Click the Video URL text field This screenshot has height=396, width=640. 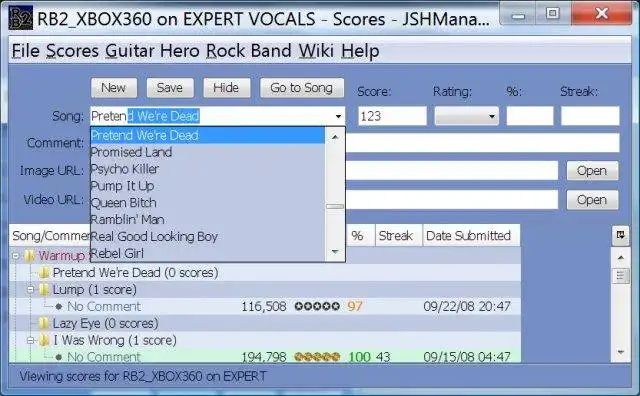coord(452,200)
